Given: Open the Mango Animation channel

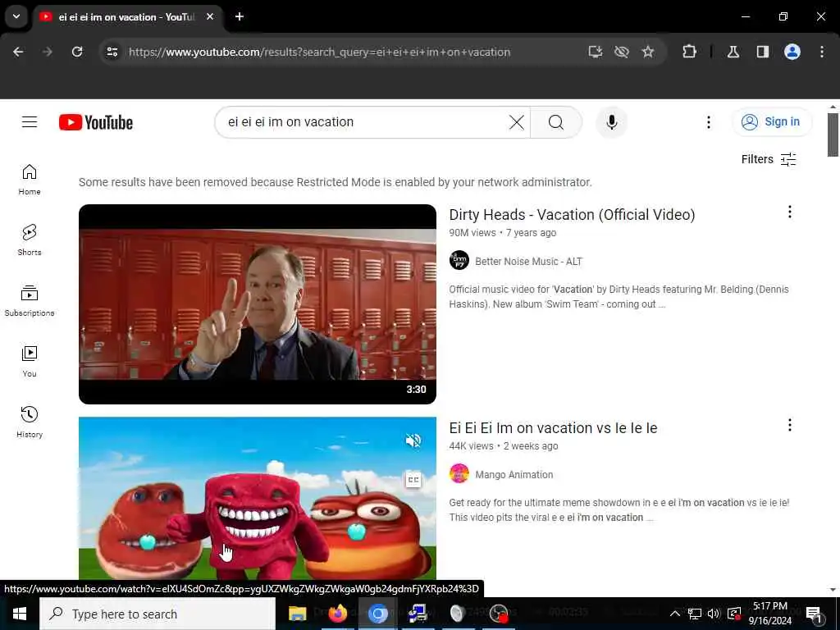Looking at the screenshot, I should (x=514, y=475).
